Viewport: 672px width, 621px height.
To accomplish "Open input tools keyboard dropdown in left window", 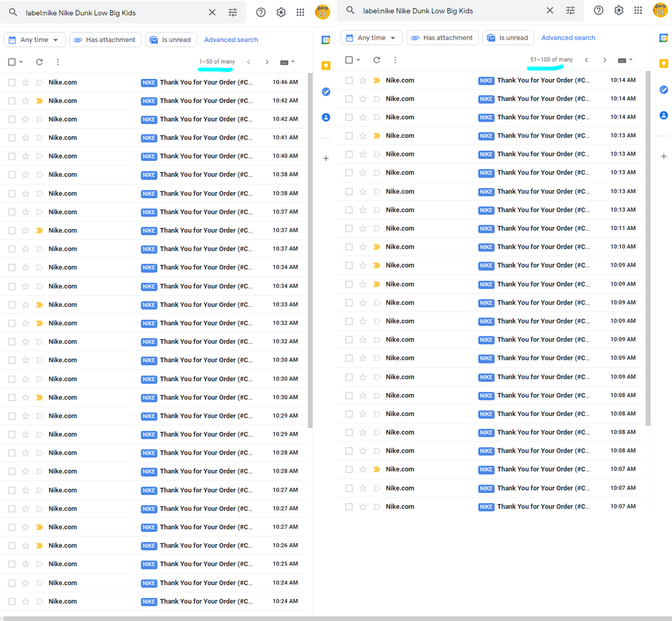I will pos(287,62).
